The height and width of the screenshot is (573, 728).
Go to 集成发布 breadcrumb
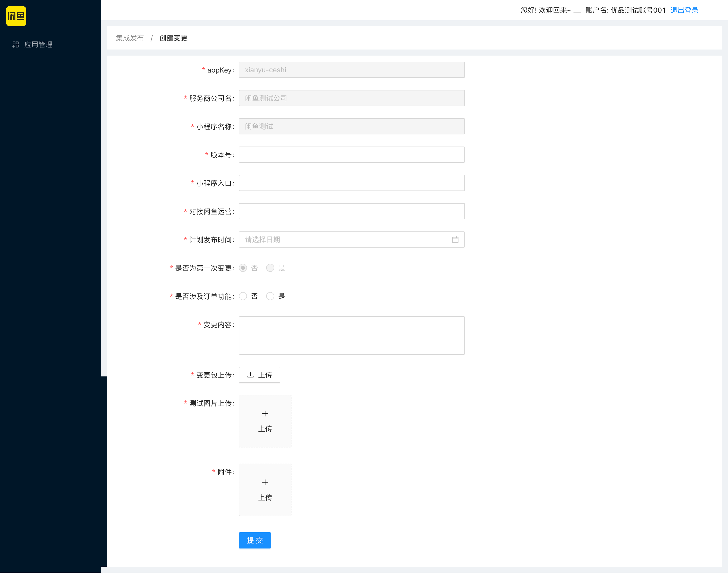[x=130, y=38]
